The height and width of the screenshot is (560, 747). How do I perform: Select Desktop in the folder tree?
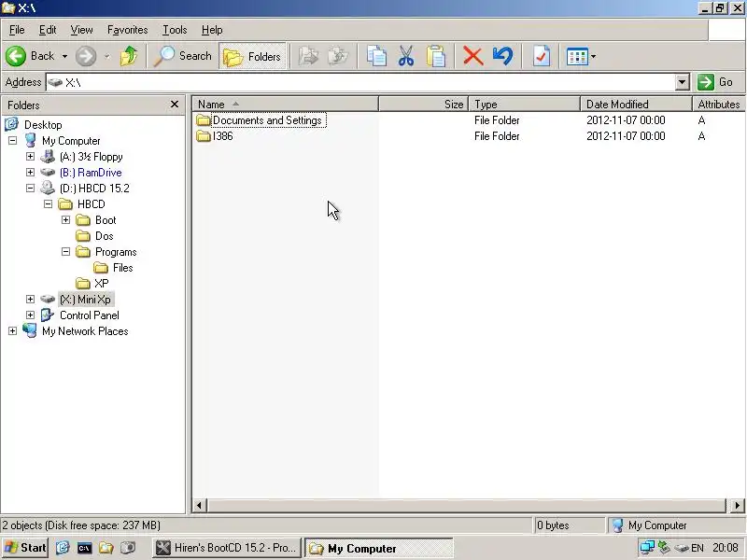[x=43, y=125]
